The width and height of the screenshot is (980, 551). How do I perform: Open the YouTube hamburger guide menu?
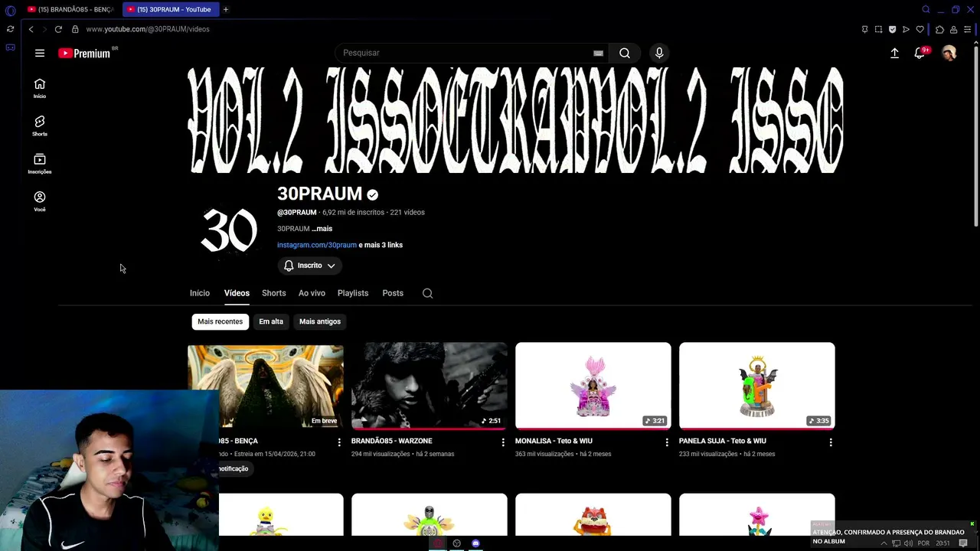[40, 53]
